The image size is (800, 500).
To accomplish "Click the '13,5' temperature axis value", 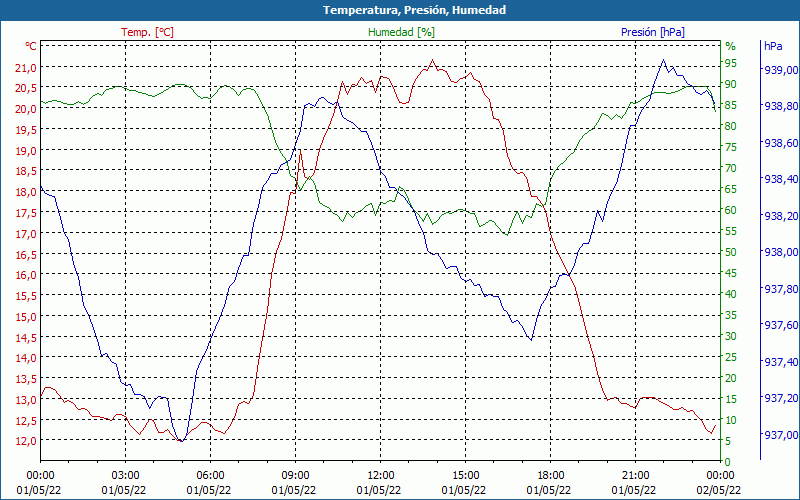I will coord(26,379).
